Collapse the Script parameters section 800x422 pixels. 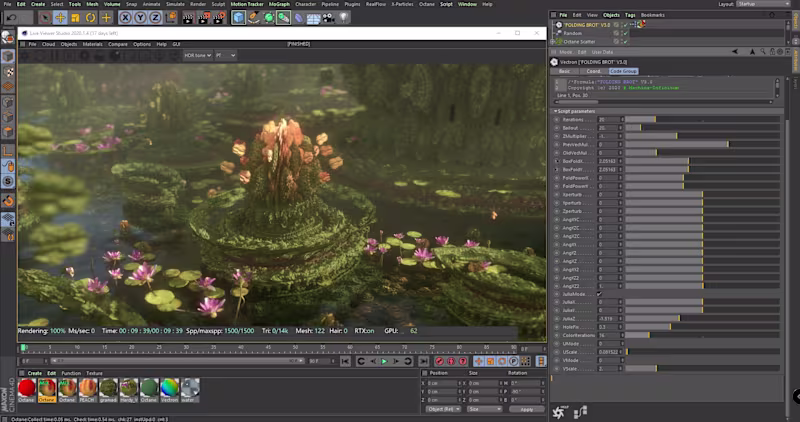coord(556,110)
